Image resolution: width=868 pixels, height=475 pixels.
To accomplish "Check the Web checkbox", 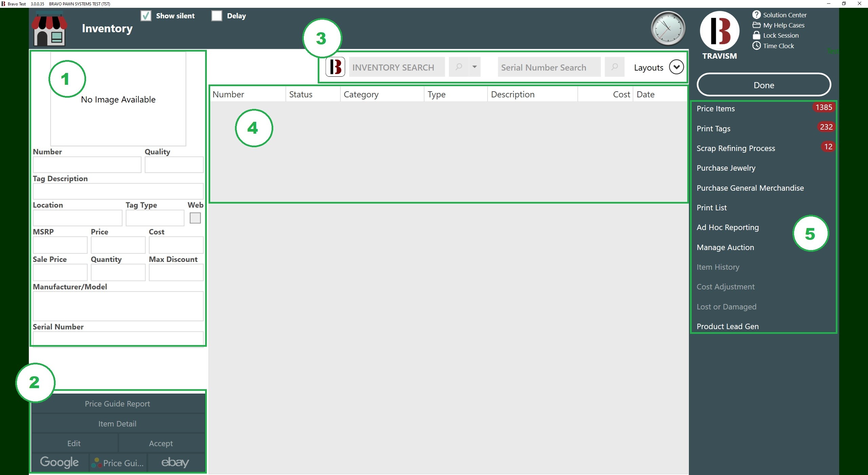I will pos(195,218).
